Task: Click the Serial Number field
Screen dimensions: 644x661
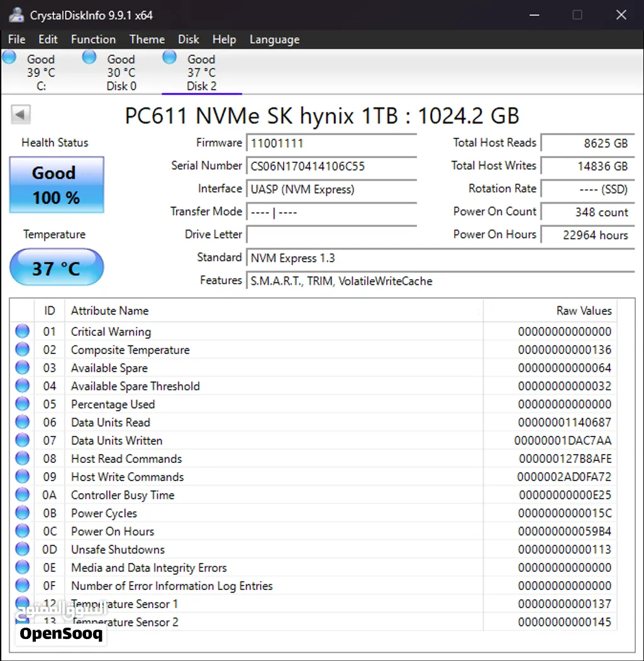Action: click(x=331, y=166)
